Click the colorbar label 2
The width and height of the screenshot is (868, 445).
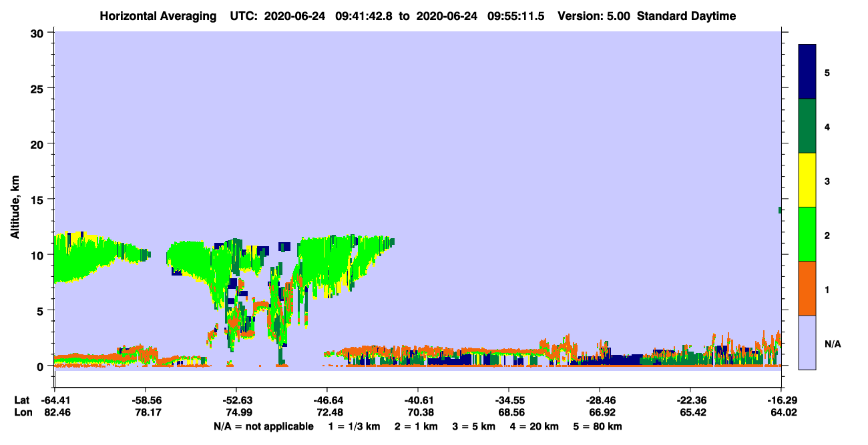(x=827, y=236)
